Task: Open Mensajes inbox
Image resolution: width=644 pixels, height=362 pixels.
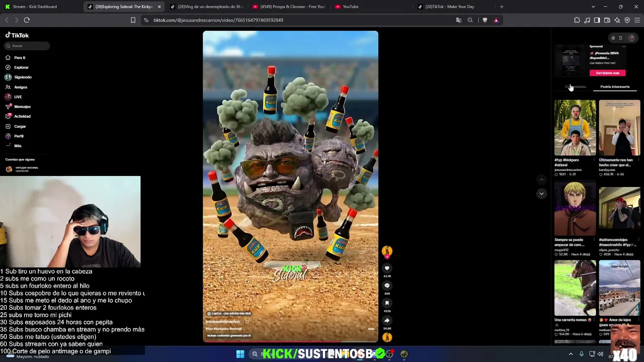Action: tap(18, 107)
